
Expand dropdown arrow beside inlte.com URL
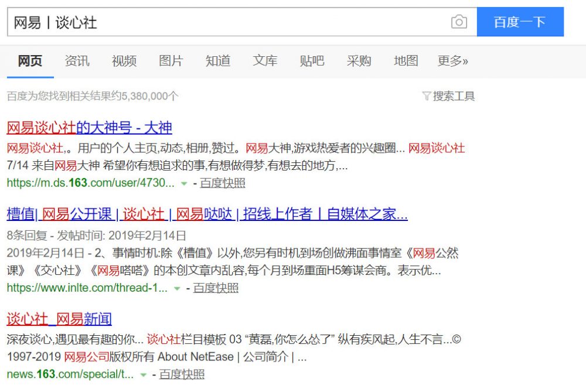pos(177,288)
